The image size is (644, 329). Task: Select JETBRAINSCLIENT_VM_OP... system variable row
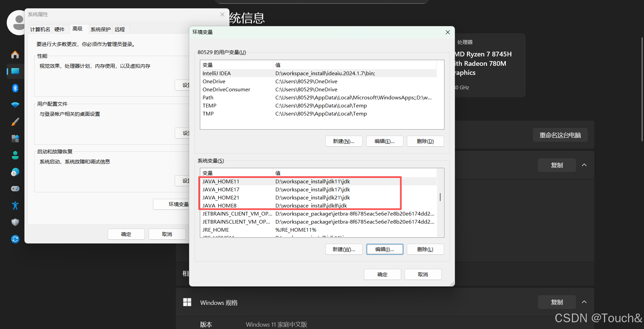pyautogui.click(x=318, y=222)
